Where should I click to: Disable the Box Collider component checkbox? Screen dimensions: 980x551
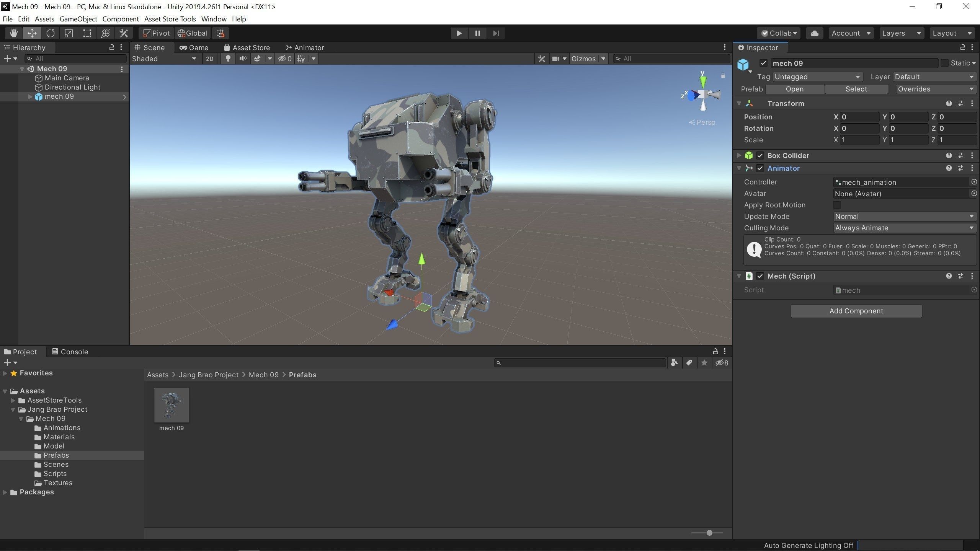point(760,155)
